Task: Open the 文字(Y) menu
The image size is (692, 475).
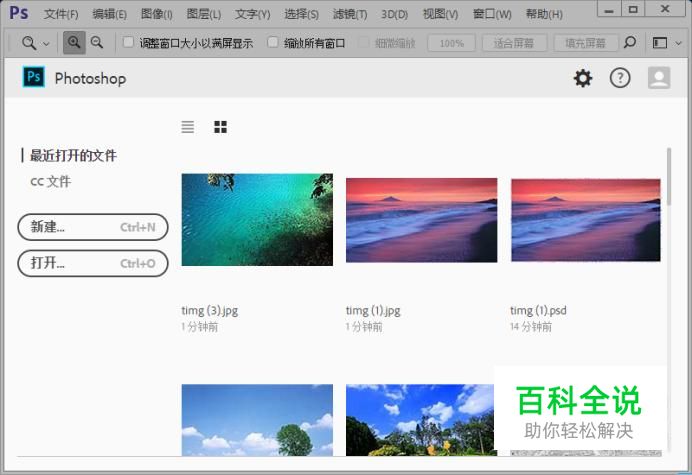Action: [x=252, y=14]
